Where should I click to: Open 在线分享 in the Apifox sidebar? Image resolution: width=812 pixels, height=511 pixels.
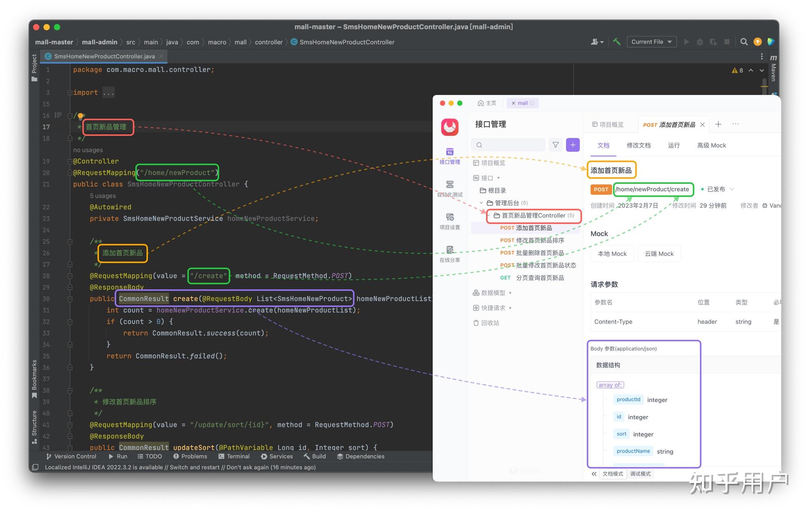pos(450,254)
